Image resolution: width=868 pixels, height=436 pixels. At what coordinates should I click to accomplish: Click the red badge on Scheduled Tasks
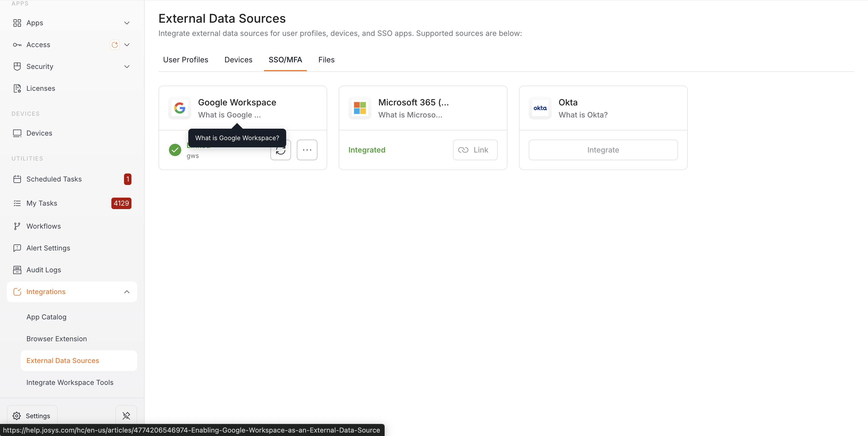pos(127,179)
